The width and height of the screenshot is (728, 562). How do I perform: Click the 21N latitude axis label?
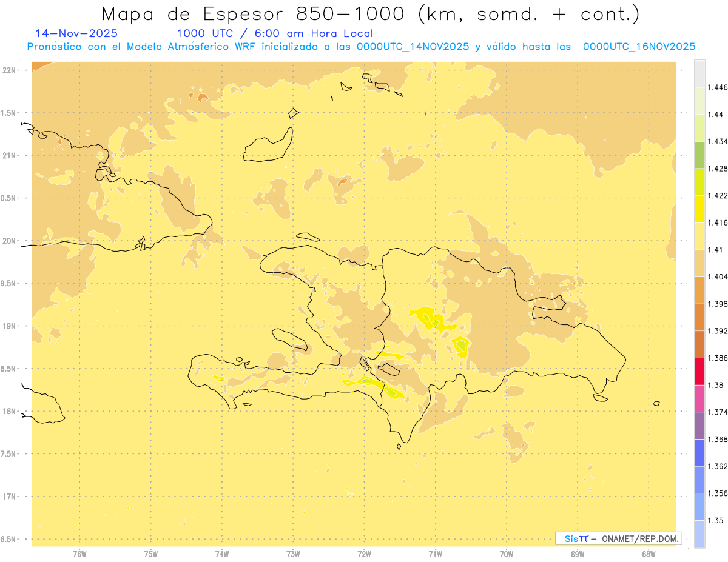pos(9,155)
